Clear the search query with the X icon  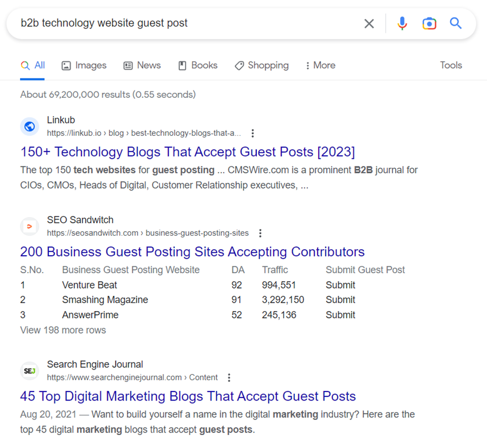[x=369, y=23]
